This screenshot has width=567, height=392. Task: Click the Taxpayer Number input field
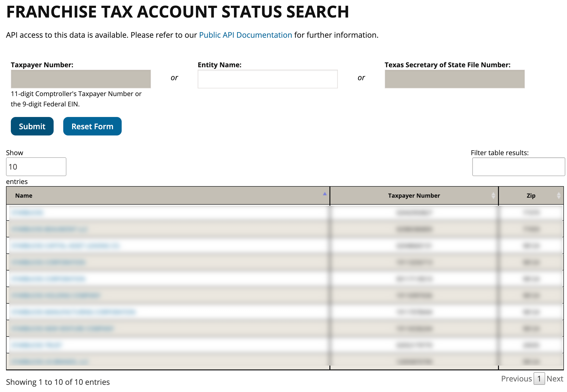[81, 79]
